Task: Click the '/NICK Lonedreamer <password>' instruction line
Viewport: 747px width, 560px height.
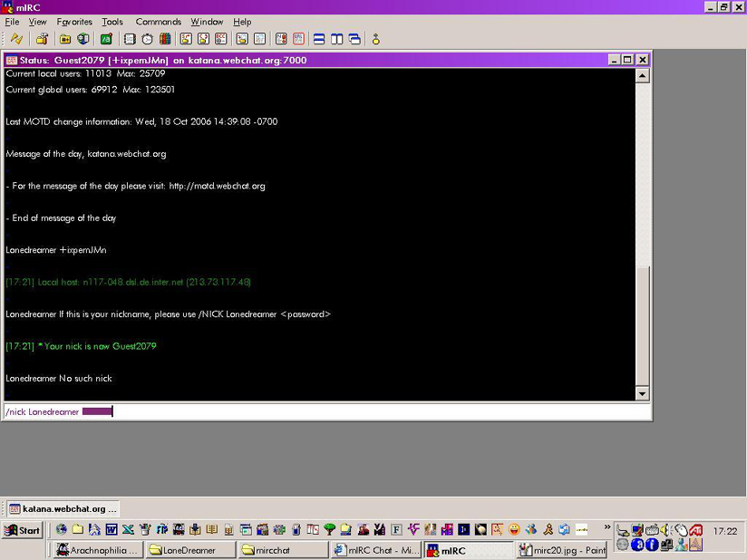Action: point(169,314)
